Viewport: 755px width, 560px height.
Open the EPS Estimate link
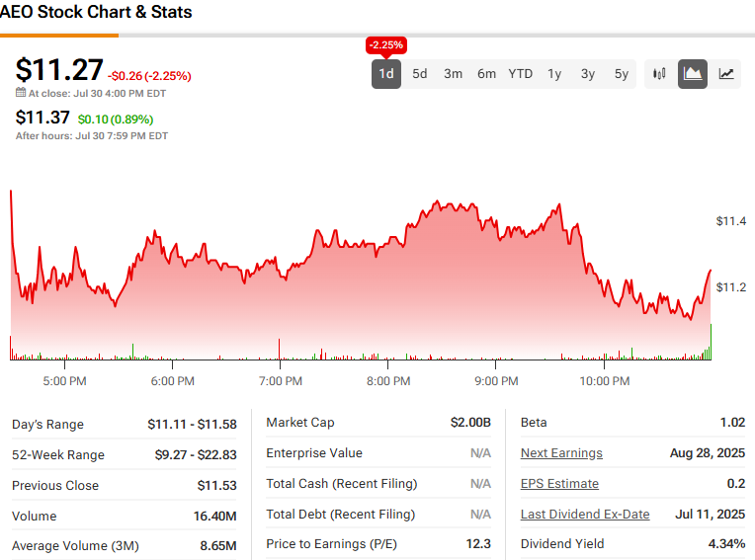coord(559,484)
